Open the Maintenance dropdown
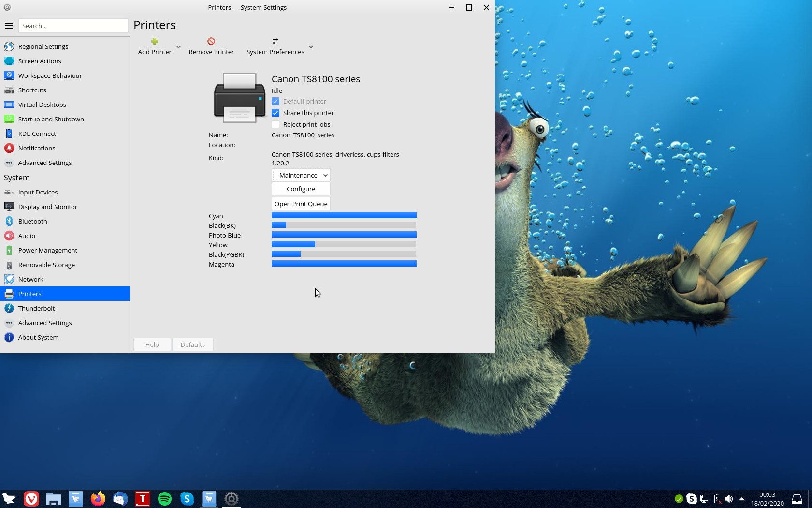The width and height of the screenshot is (812, 508). [x=301, y=175]
